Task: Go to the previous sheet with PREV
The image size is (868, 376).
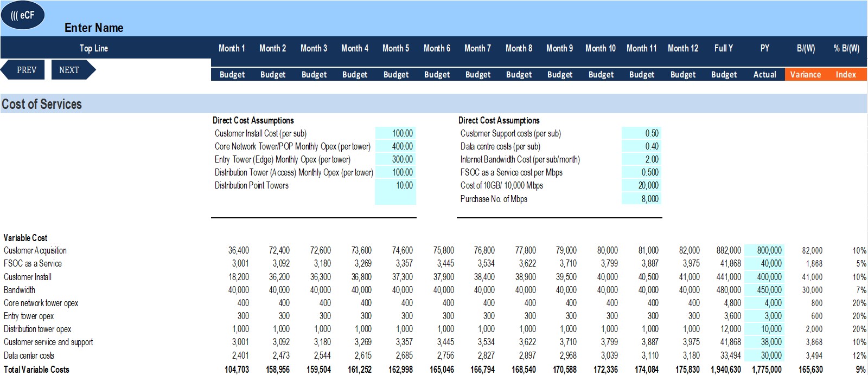Action: (23, 70)
